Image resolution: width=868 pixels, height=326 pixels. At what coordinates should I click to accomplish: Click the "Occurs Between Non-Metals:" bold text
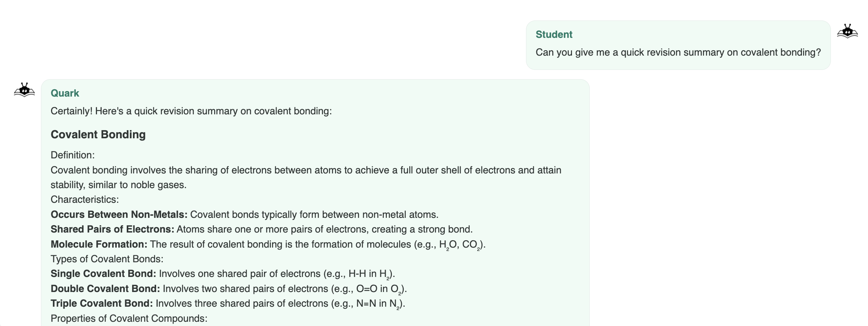pyautogui.click(x=119, y=214)
